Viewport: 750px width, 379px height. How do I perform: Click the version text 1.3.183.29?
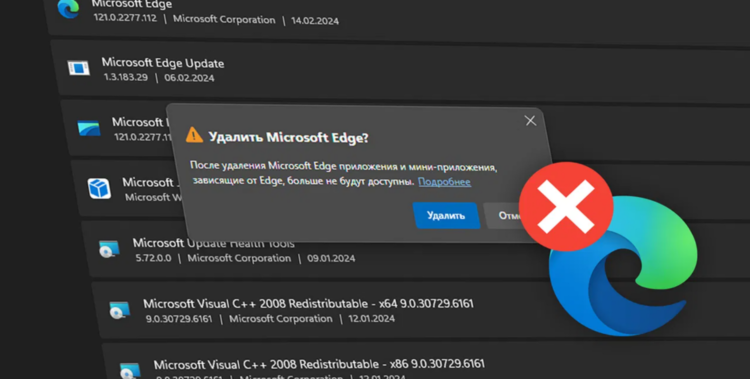coord(126,77)
